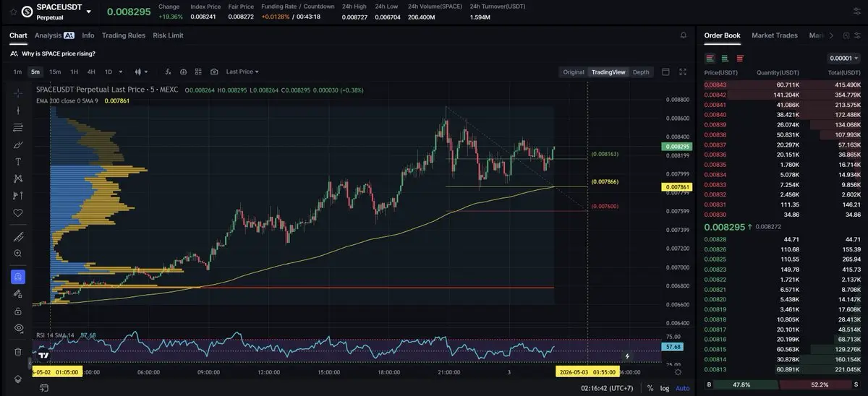Switch to the Analysis AI tab

54,35
